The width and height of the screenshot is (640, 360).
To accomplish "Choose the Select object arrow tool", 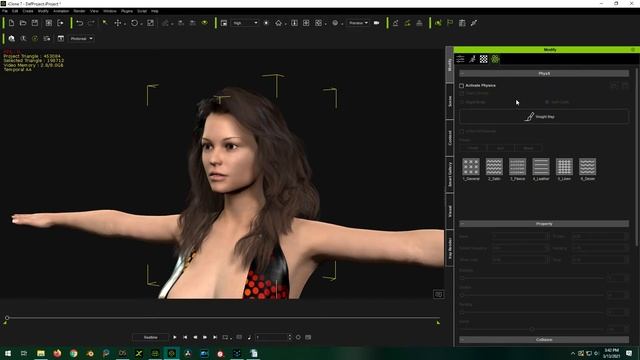I will [105, 23].
